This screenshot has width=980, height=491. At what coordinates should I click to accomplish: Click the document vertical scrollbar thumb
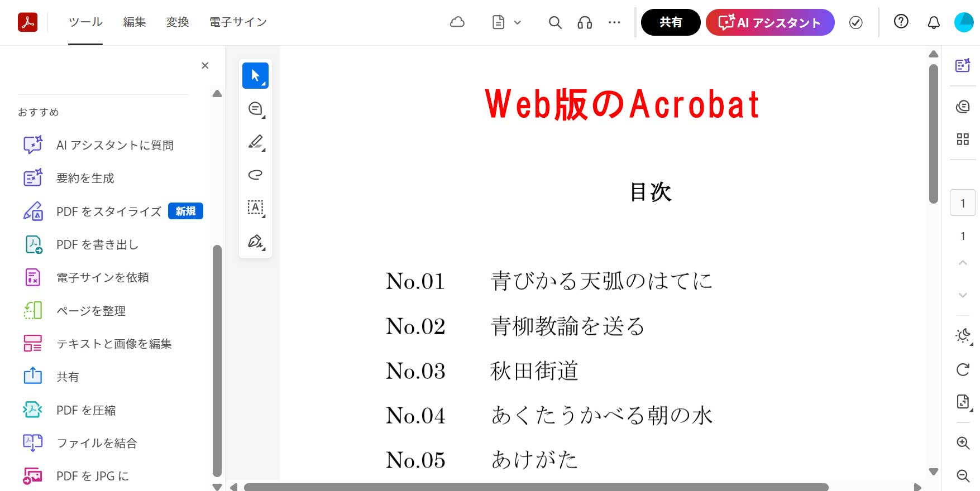[x=934, y=134]
